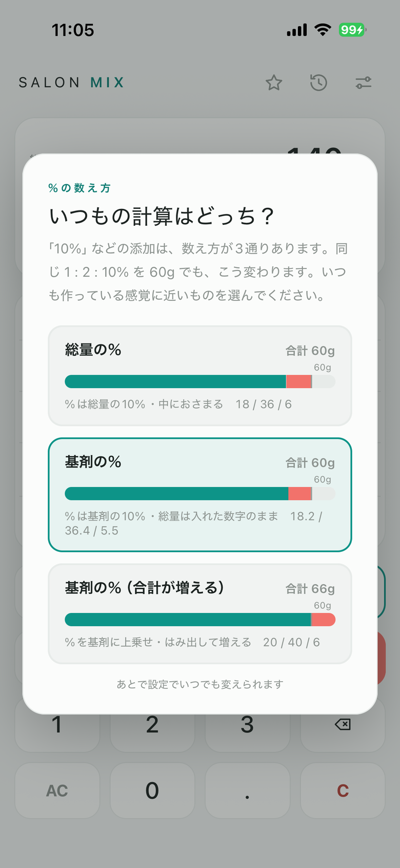Viewport: 400px width, 868px height.
Task: Click the 総量の% proportion bar
Action: (200, 381)
